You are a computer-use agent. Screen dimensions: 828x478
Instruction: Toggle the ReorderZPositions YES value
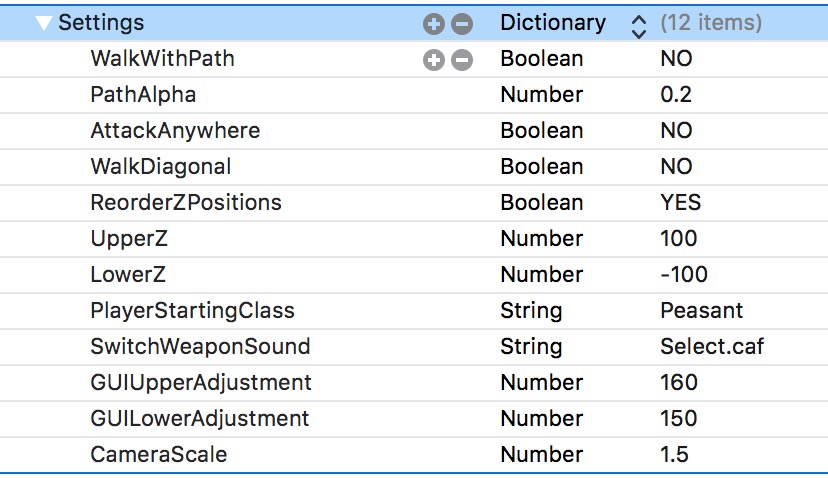point(680,203)
